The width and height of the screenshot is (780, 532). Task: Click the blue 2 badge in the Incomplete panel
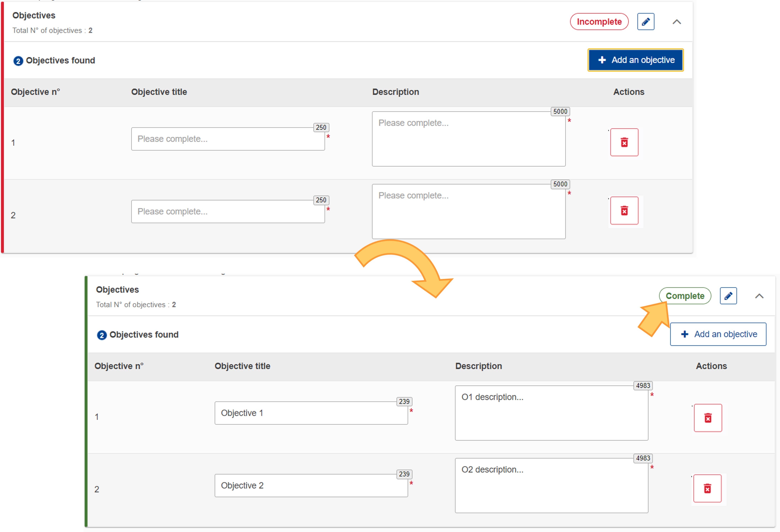pos(18,61)
